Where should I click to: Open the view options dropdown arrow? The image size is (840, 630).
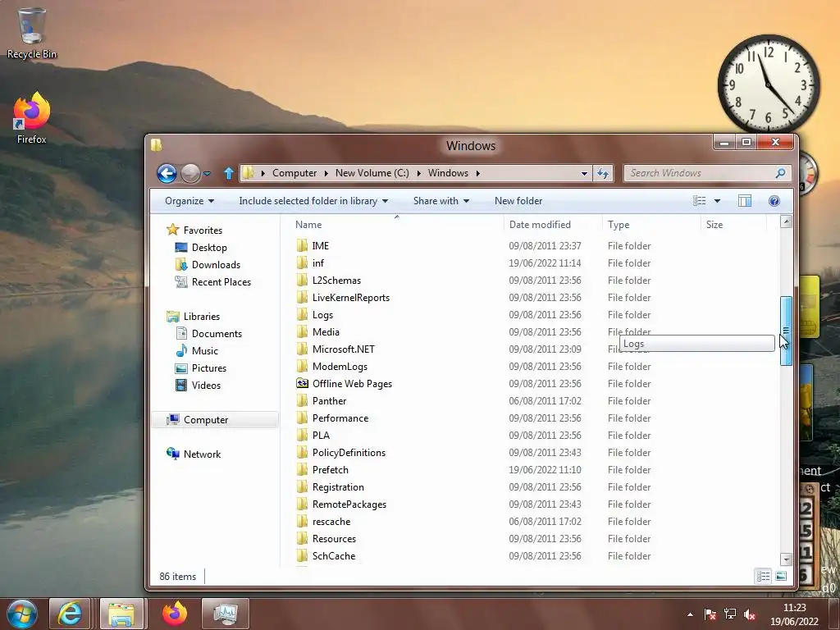(x=717, y=201)
